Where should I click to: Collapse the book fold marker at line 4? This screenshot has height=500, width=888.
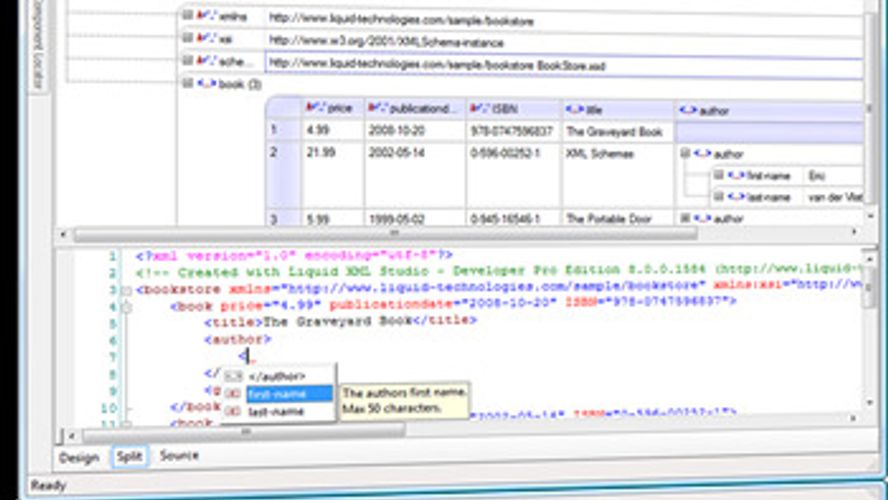click(x=127, y=307)
